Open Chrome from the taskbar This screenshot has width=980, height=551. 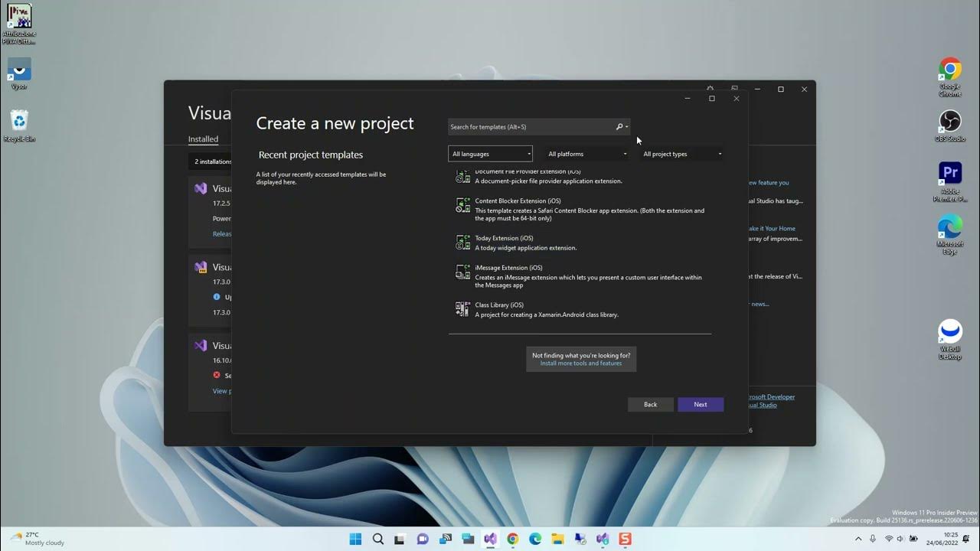513,539
